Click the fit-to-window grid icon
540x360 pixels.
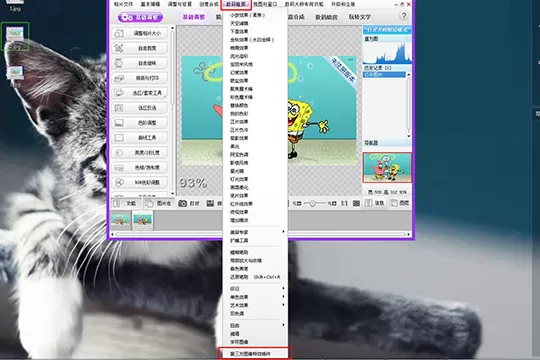click(356, 204)
